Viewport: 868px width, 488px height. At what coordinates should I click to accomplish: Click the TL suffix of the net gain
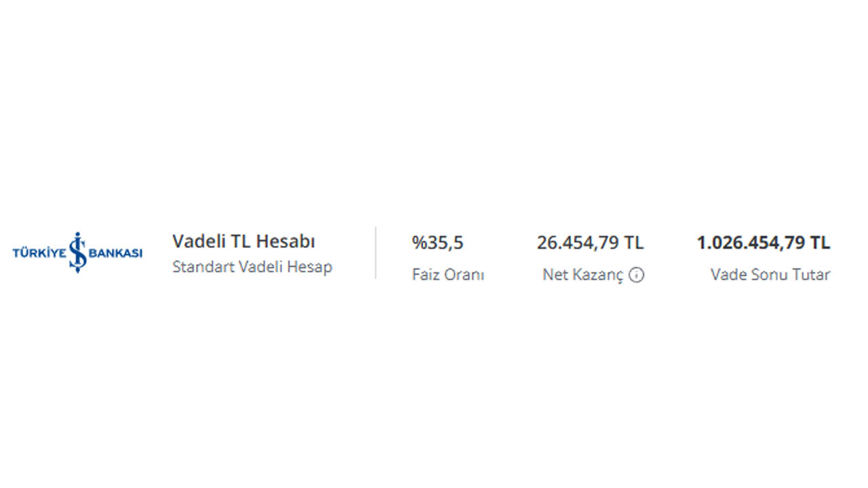coord(634,243)
